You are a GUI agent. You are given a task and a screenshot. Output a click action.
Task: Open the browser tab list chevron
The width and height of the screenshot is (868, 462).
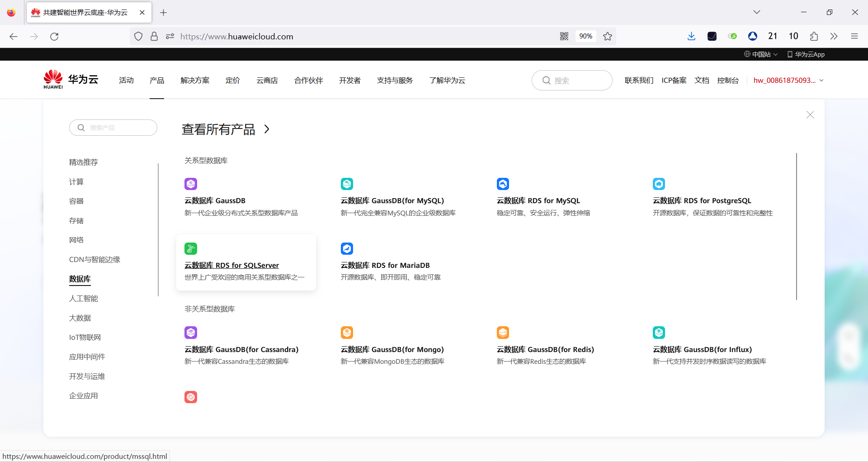pyautogui.click(x=757, y=12)
